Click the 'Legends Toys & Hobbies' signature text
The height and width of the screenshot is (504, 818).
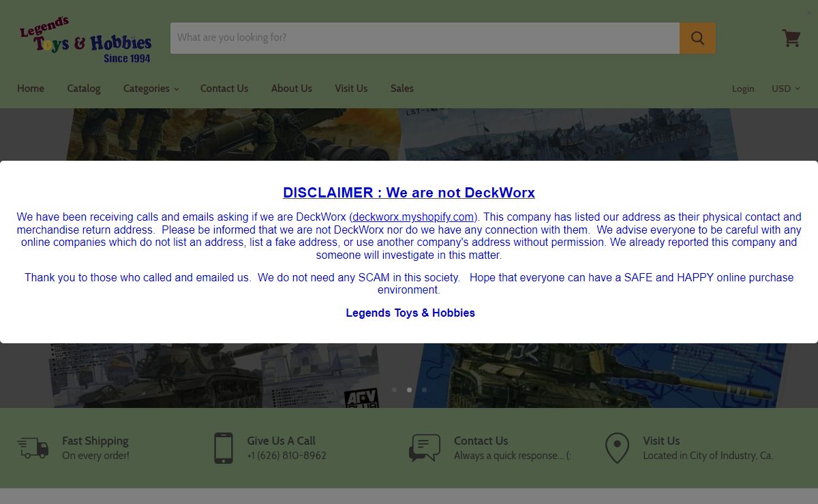click(x=410, y=313)
